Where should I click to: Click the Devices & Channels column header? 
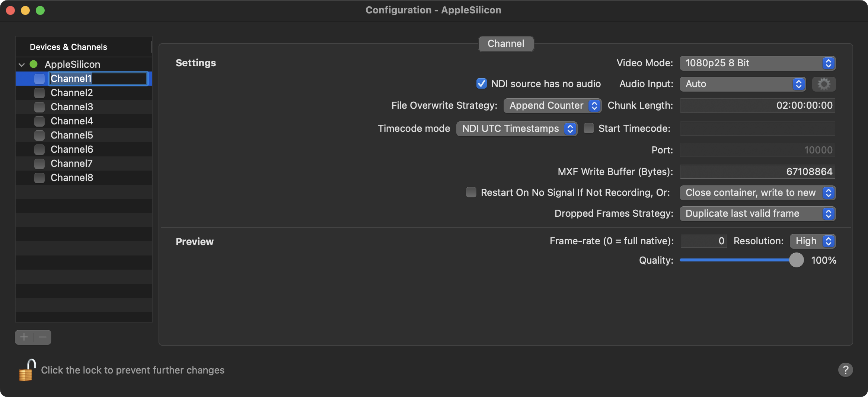(x=84, y=47)
